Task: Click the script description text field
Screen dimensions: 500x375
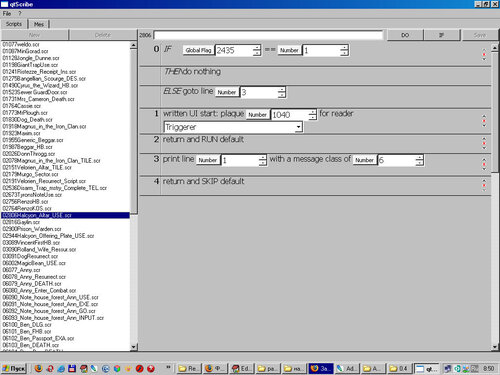Action: point(269,35)
